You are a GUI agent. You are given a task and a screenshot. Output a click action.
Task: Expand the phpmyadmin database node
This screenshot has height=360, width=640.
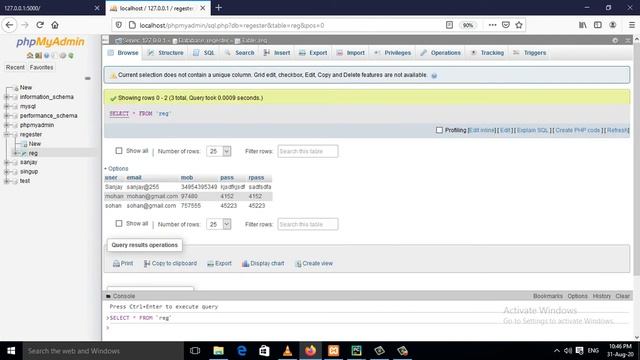point(7,125)
